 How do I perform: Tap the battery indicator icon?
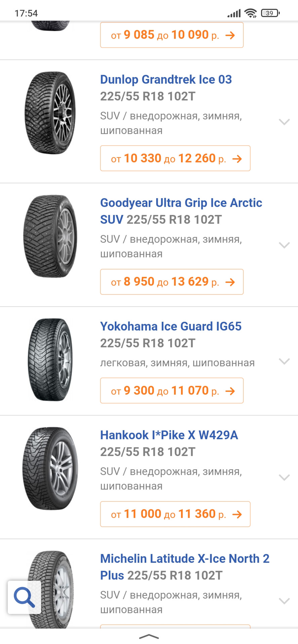coord(270,13)
